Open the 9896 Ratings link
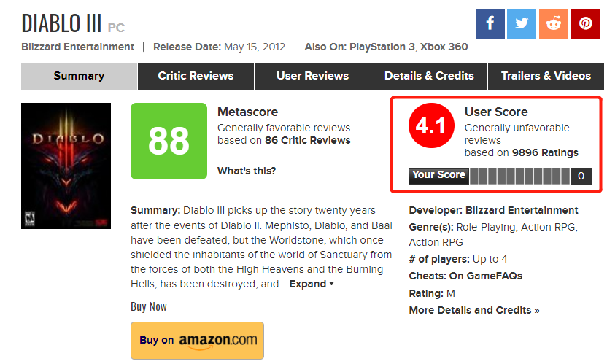Viewport: 607px width, 364px height. pos(545,152)
